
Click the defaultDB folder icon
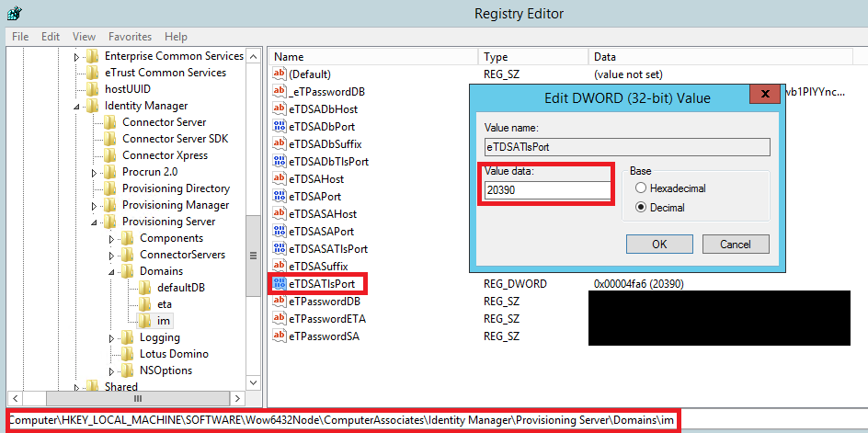tap(145, 288)
